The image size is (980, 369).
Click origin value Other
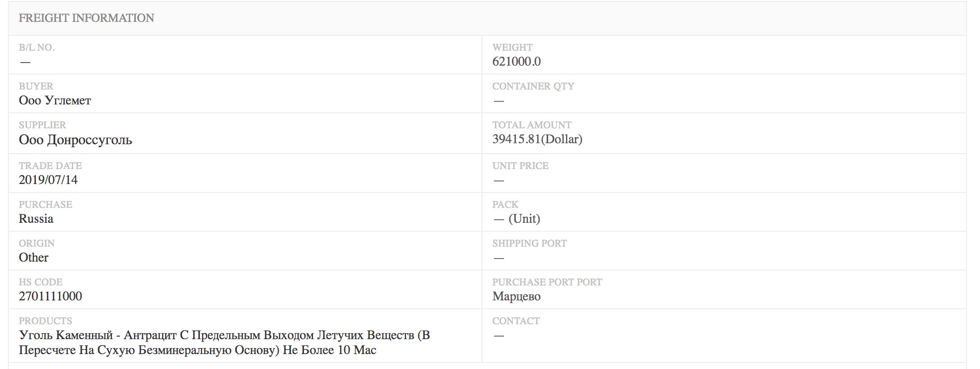pyautogui.click(x=33, y=257)
